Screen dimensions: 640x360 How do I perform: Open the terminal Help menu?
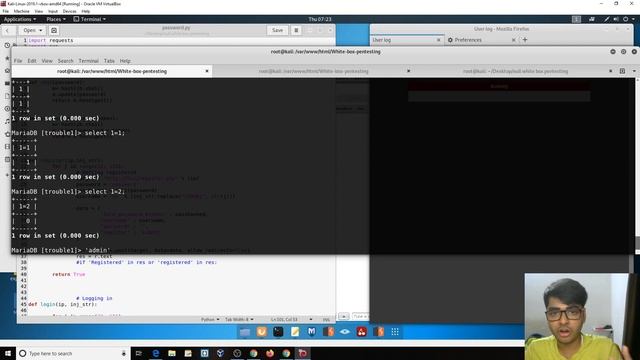click(125, 61)
